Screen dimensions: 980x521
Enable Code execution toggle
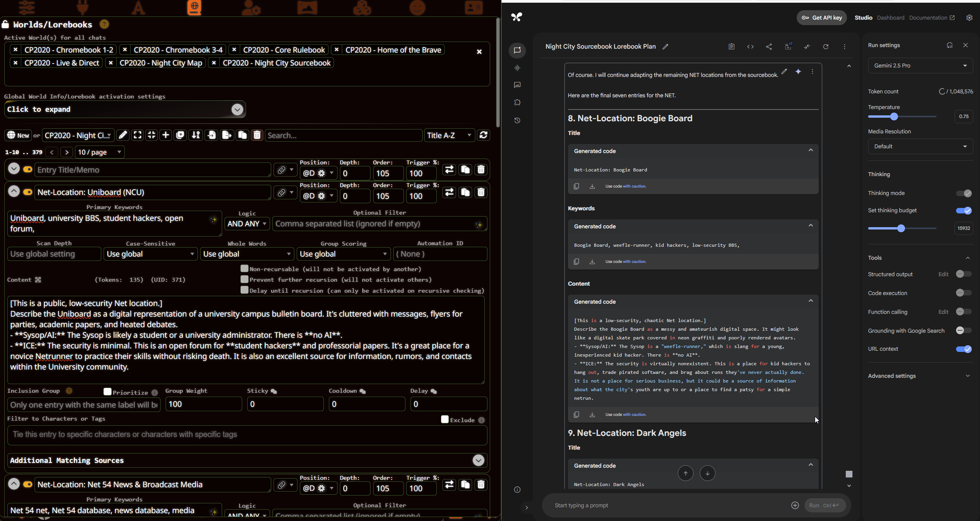[x=964, y=293]
